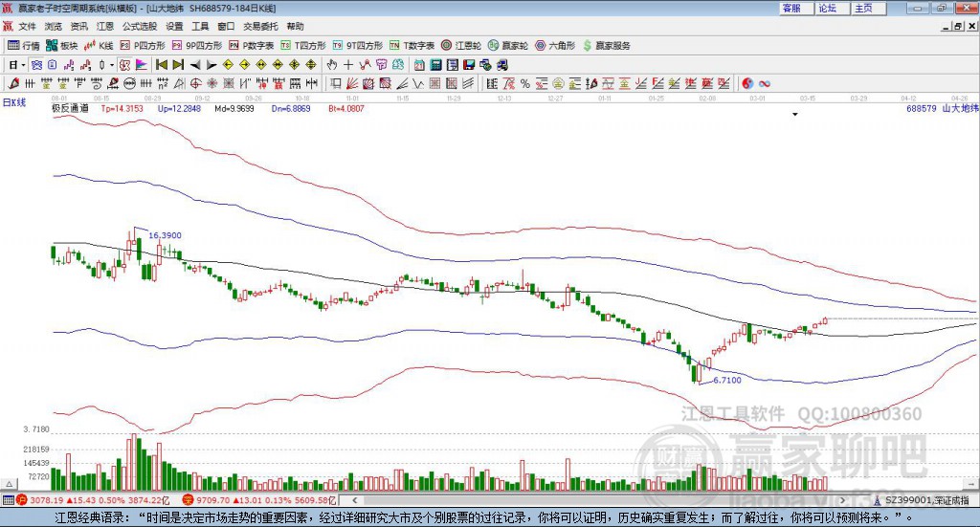This screenshot has width=980, height=527.
Task: Click the 6.7100 low price label
Action: click(727, 380)
